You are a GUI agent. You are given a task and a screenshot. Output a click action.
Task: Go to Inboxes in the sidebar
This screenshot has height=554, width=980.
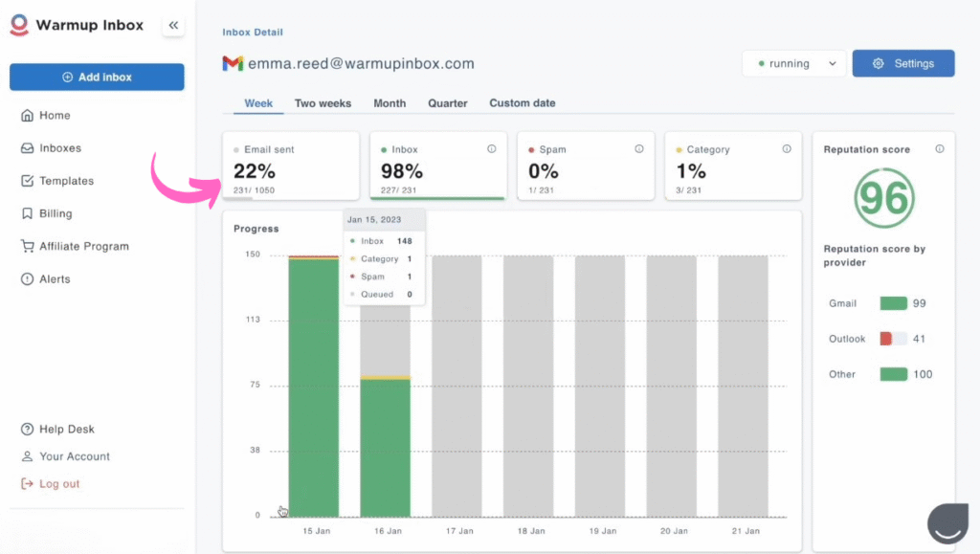click(59, 148)
